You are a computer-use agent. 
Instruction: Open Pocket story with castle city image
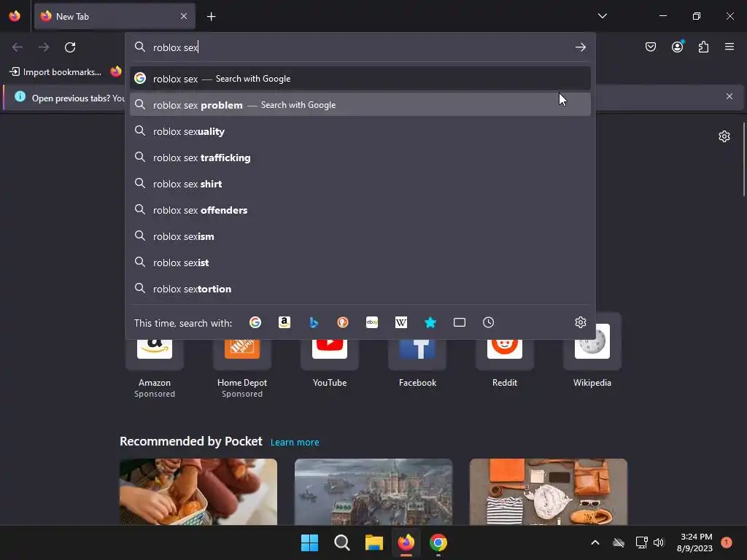(x=373, y=492)
